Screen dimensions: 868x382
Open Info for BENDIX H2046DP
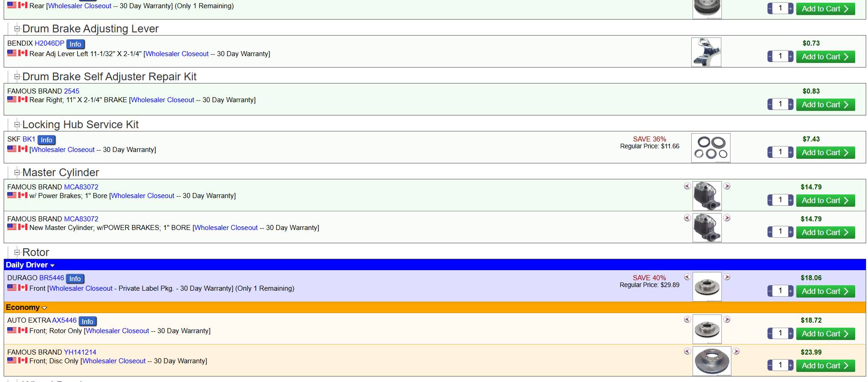point(75,44)
